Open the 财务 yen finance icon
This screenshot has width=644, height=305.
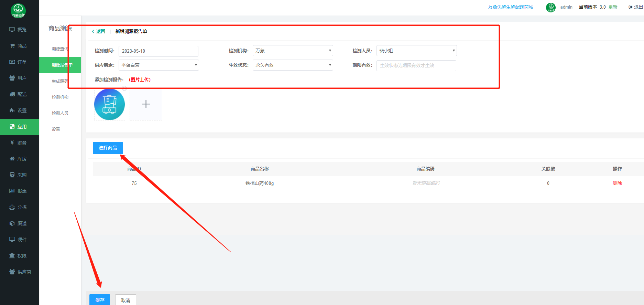[12, 143]
